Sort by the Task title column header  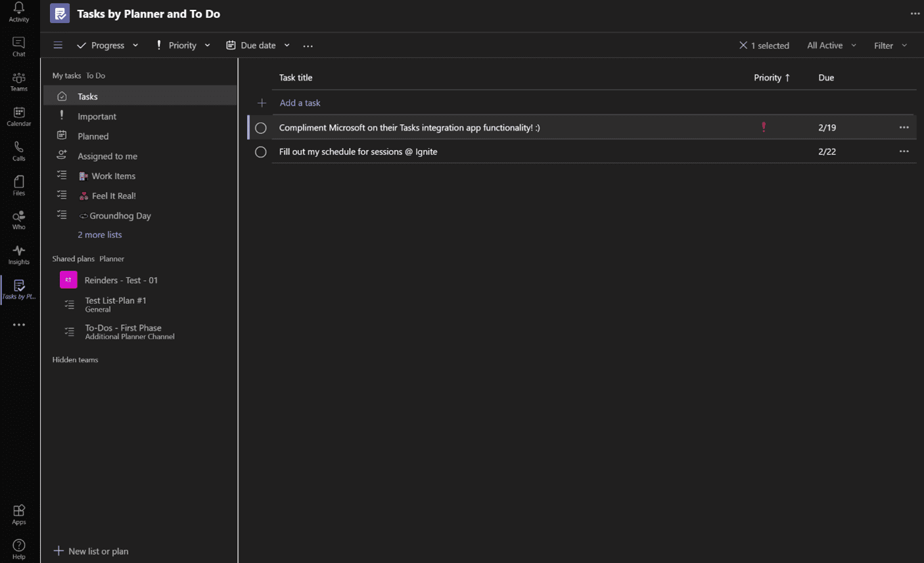tap(296, 78)
